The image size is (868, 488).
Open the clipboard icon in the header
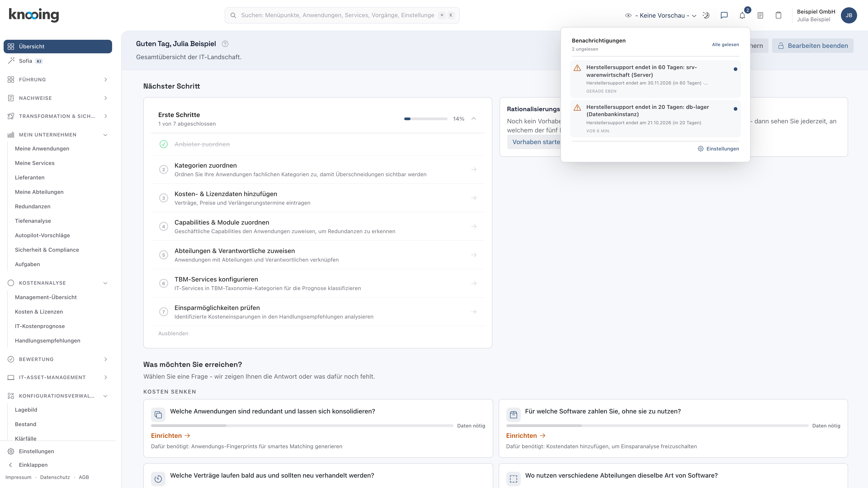pyautogui.click(x=778, y=16)
